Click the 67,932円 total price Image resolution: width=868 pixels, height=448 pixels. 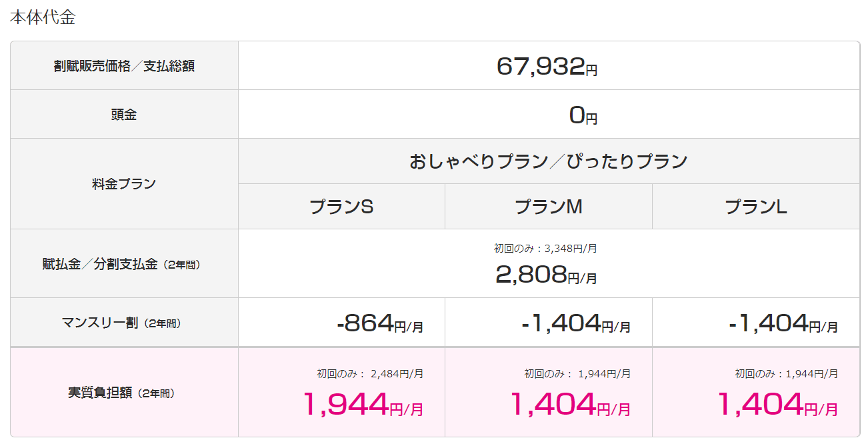547,67
